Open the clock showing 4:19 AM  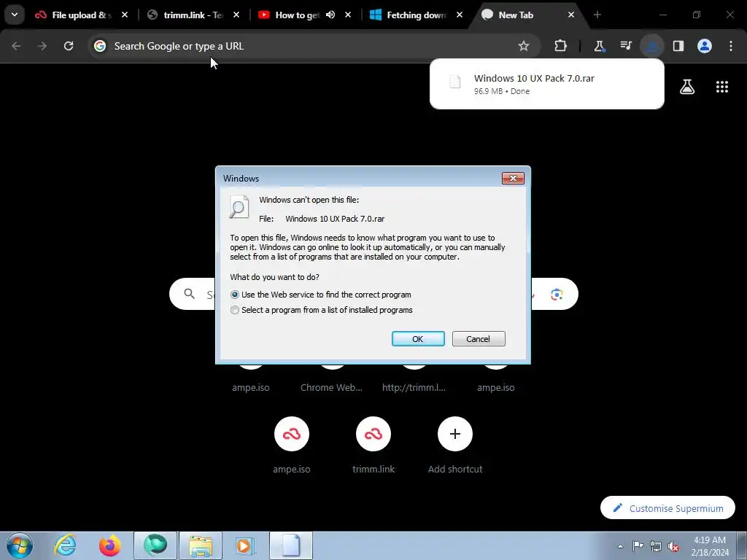710,546
